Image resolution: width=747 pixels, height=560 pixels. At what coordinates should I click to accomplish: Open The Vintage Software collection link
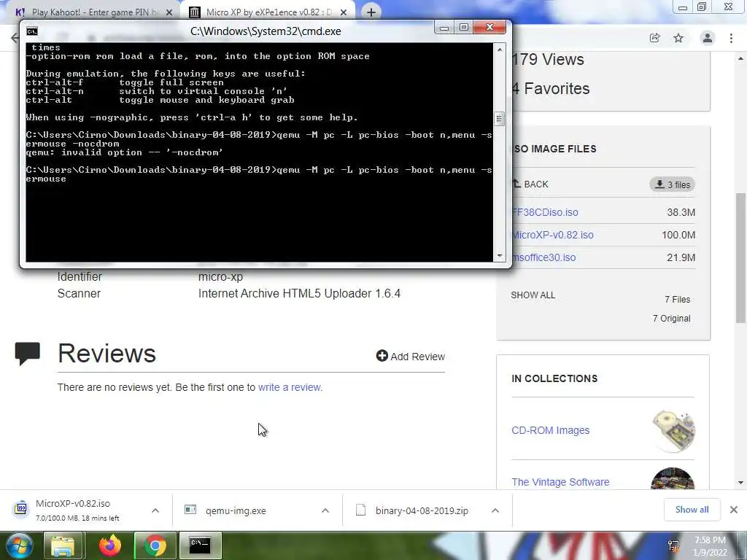[x=561, y=482]
